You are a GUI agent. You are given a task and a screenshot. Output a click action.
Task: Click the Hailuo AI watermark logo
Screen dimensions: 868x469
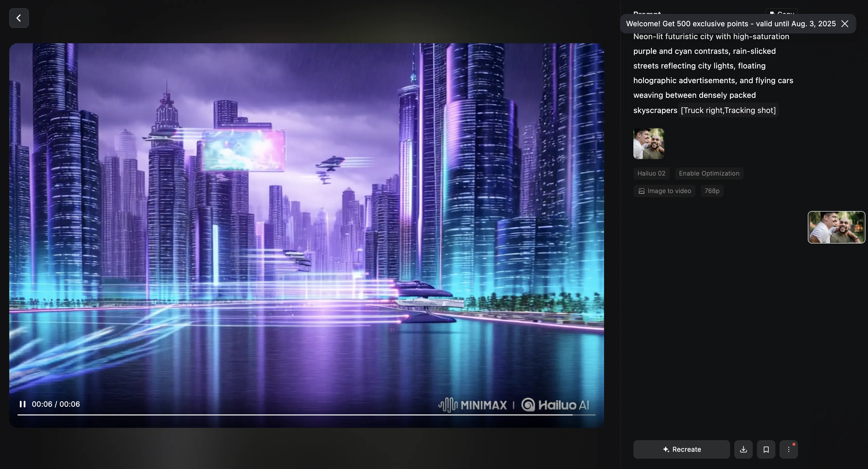click(x=555, y=405)
